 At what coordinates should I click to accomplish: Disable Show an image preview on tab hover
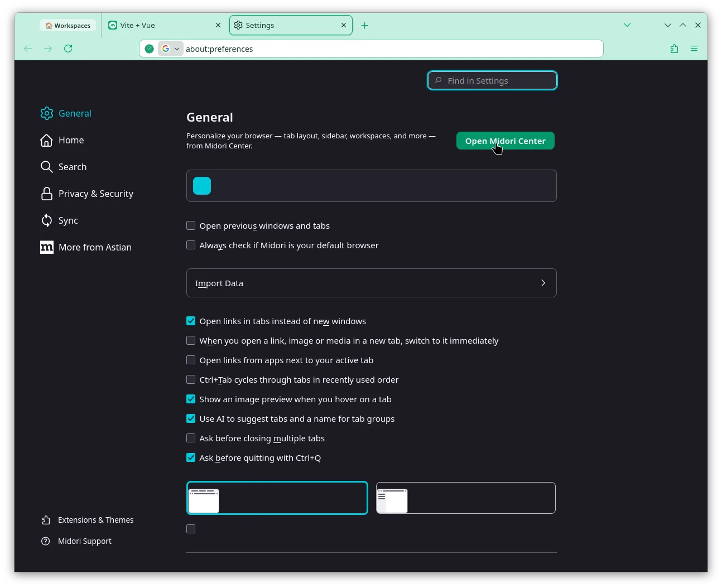[x=191, y=399]
